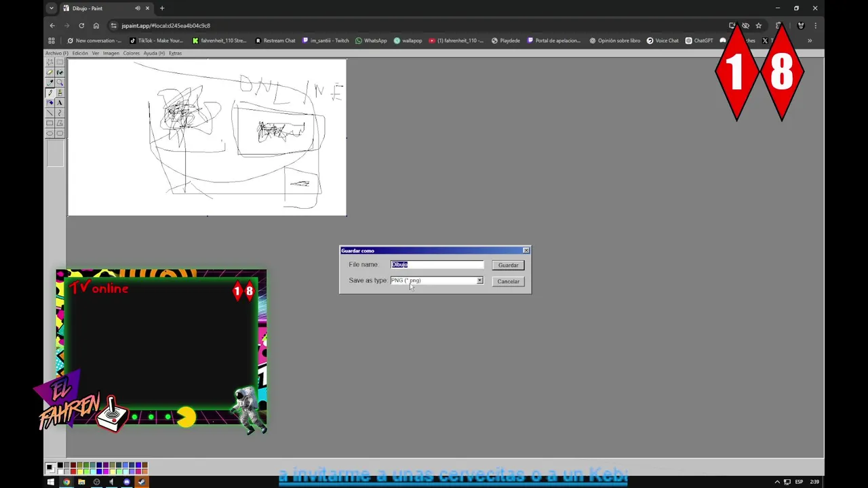
Task: Open Chrome from the taskbar
Action: coord(66,482)
